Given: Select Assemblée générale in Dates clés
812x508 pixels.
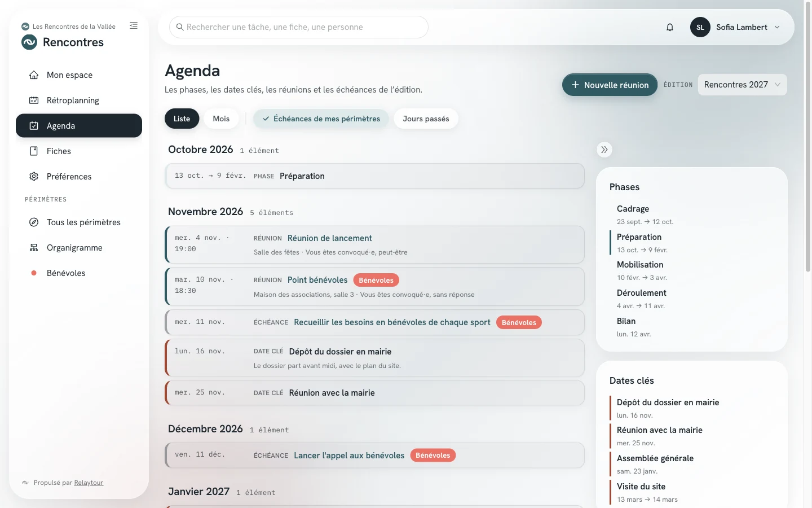Looking at the screenshot, I should click(692, 464).
